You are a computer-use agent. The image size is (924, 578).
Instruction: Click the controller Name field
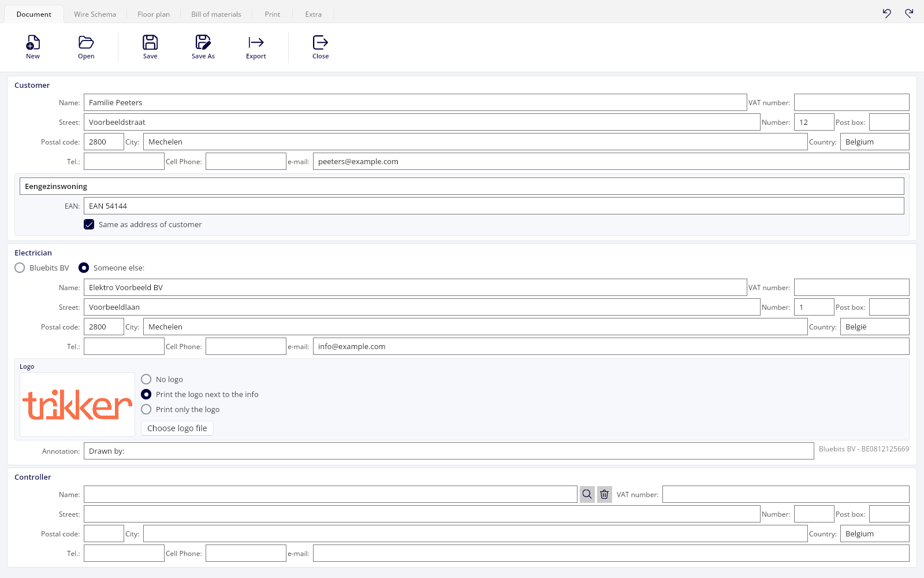click(330, 494)
